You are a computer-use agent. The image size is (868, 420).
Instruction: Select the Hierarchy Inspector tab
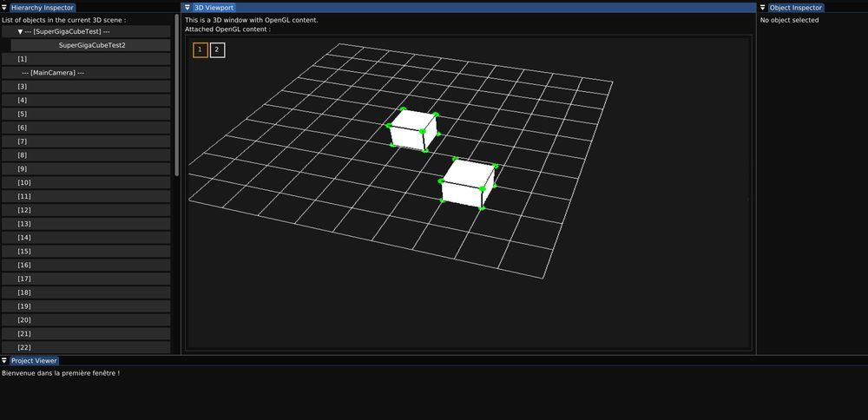point(43,8)
